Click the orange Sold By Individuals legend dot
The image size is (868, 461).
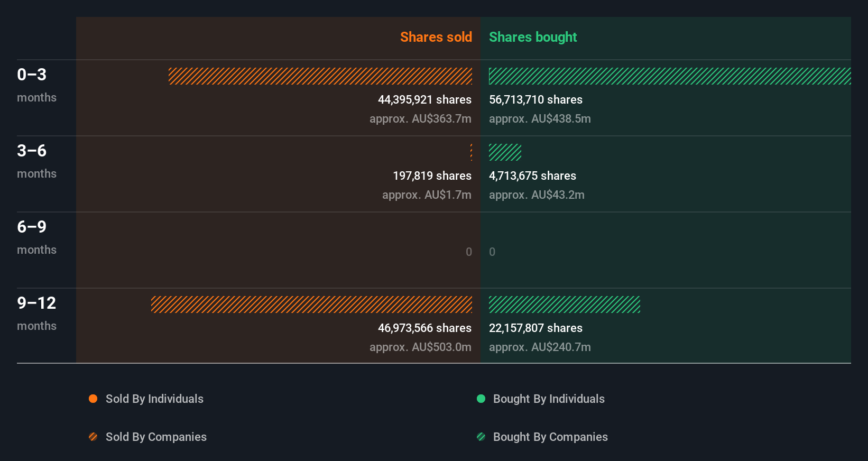tap(93, 399)
